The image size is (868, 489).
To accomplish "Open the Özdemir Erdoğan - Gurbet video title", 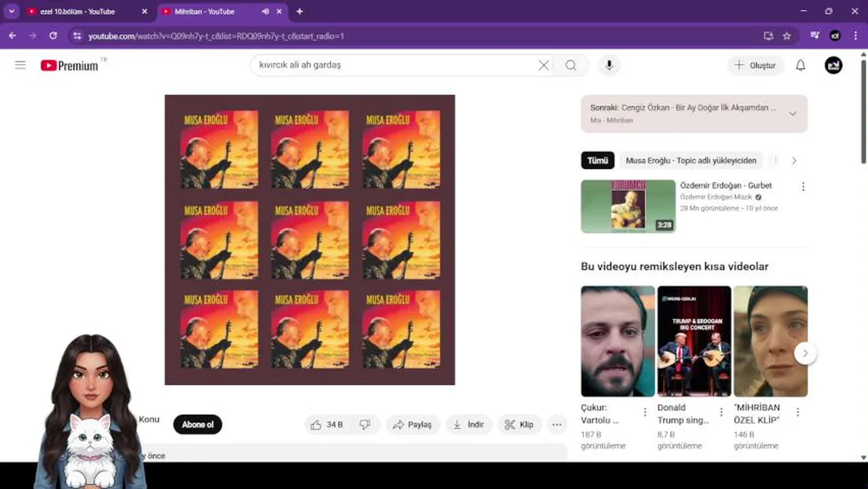I will [x=726, y=185].
